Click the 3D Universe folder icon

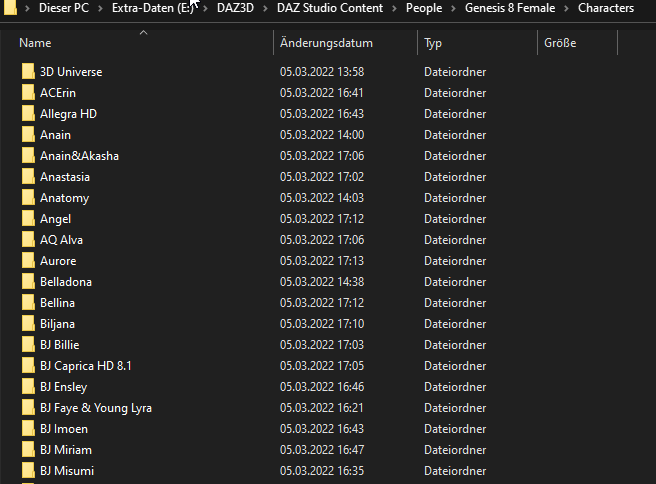[28, 72]
